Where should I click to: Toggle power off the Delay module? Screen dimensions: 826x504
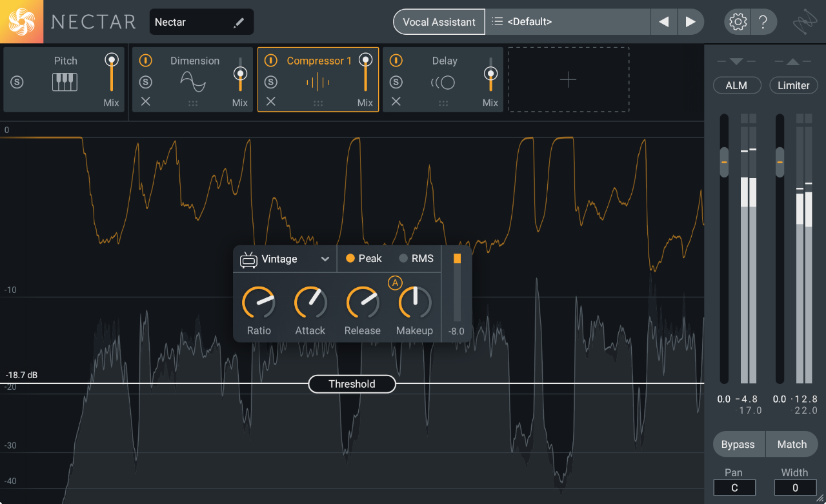tap(396, 60)
